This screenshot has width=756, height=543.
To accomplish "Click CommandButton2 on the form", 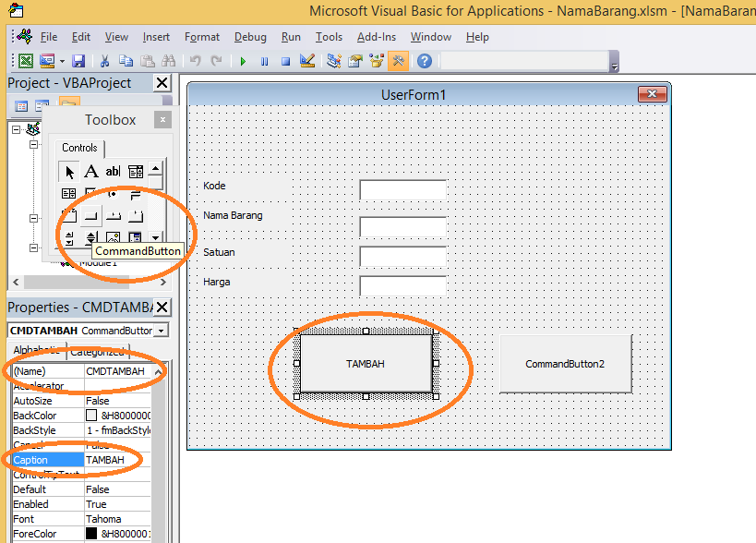I will click(x=565, y=364).
